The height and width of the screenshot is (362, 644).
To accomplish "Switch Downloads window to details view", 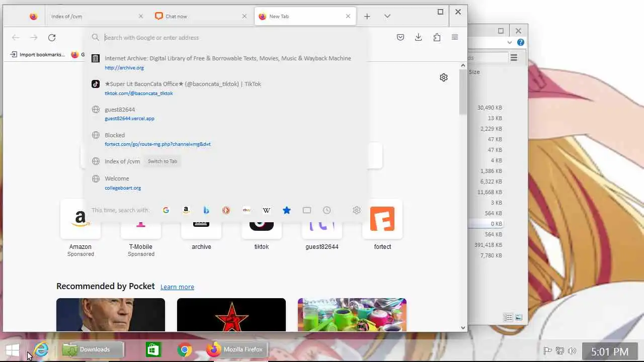I will 508,317.
